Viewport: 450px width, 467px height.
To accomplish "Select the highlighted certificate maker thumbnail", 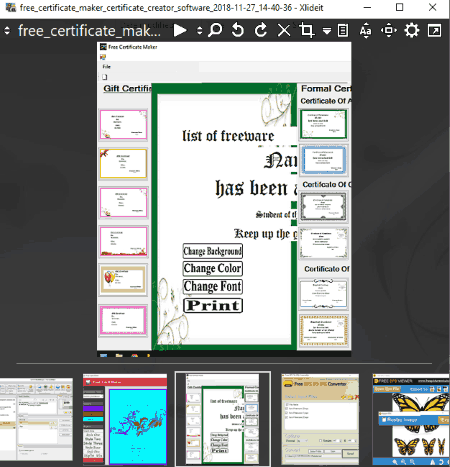I will (223, 419).
